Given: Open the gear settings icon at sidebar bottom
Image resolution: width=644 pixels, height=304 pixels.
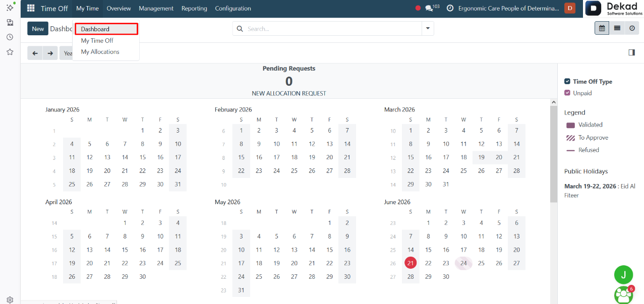Looking at the screenshot, I should coord(10,299).
